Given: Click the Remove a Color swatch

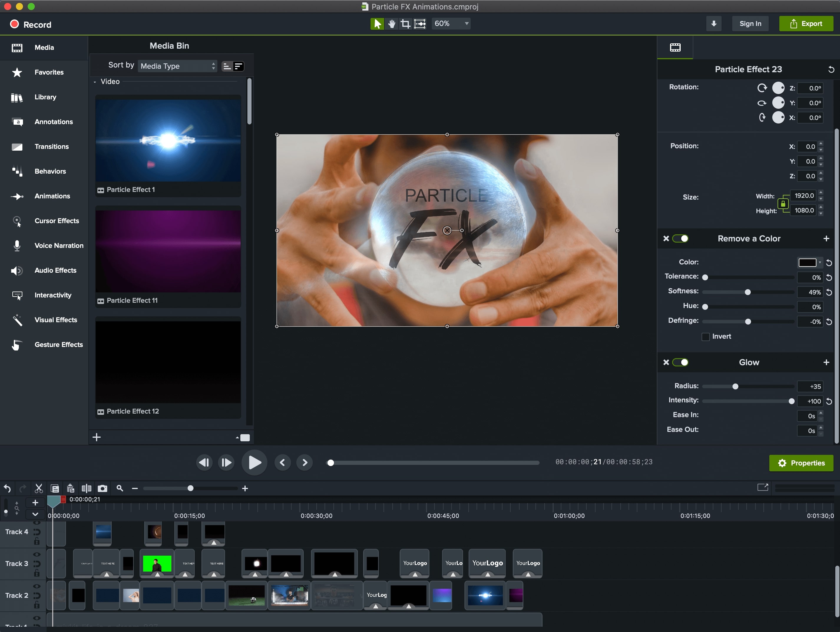Looking at the screenshot, I should (x=807, y=263).
